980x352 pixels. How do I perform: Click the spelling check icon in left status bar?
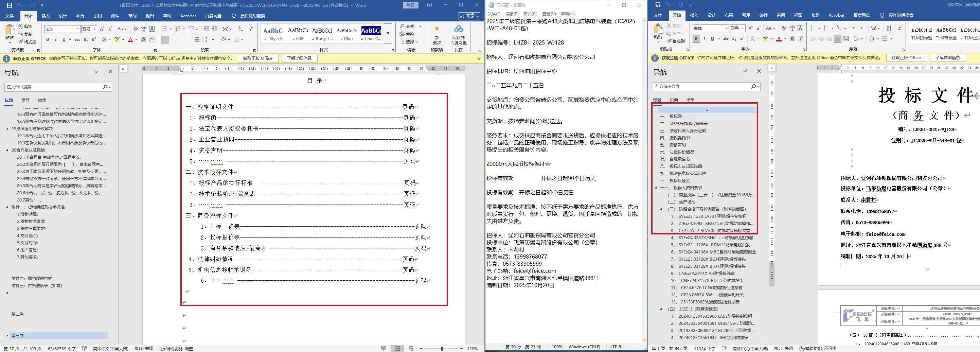[x=85, y=349]
